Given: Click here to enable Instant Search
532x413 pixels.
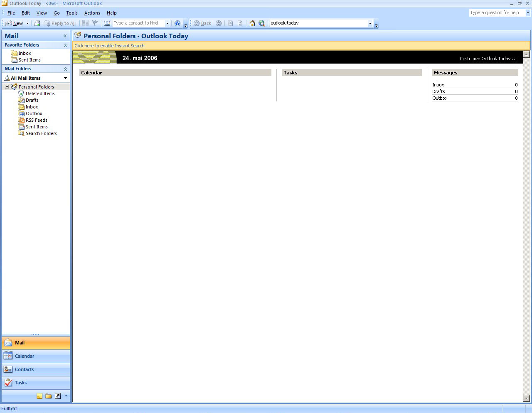Looking at the screenshot, I should click(x=109, y=46).
